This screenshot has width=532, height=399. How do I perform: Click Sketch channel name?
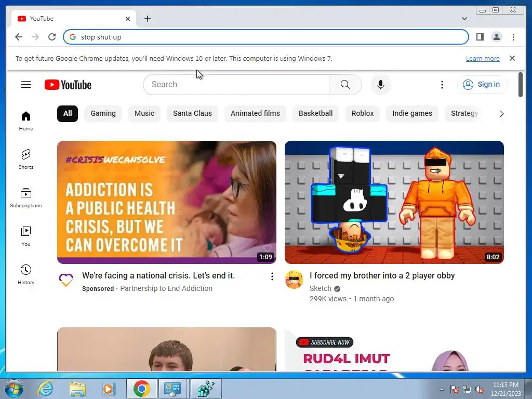pyautogui.click(x=320, y=288)
